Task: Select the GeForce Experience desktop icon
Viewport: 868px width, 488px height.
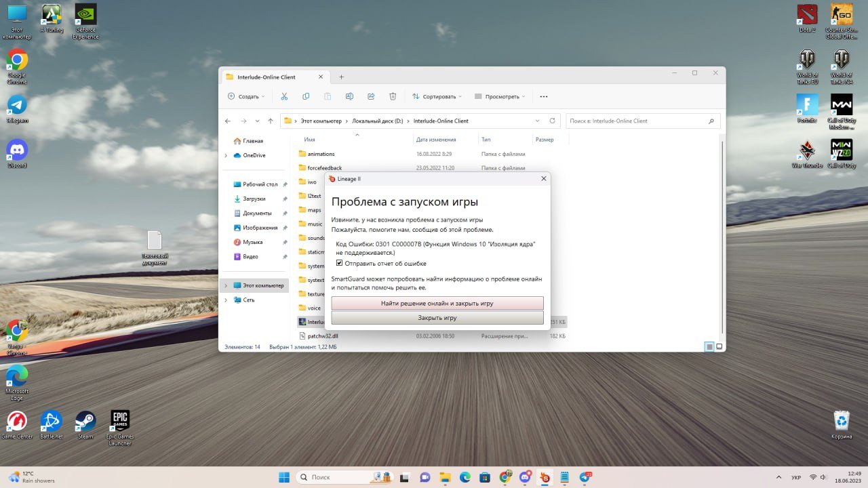Action: 85,22
